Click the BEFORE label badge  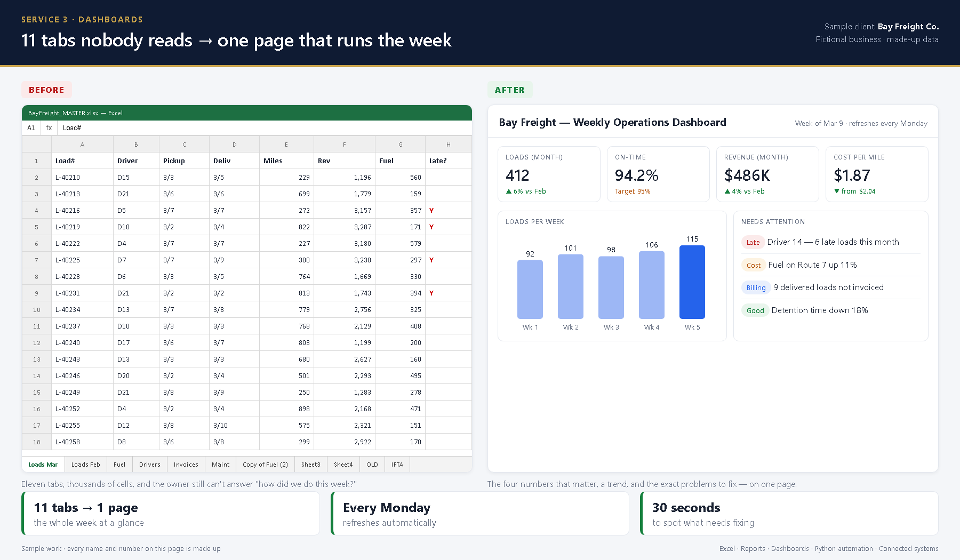(x=46, y=90)
